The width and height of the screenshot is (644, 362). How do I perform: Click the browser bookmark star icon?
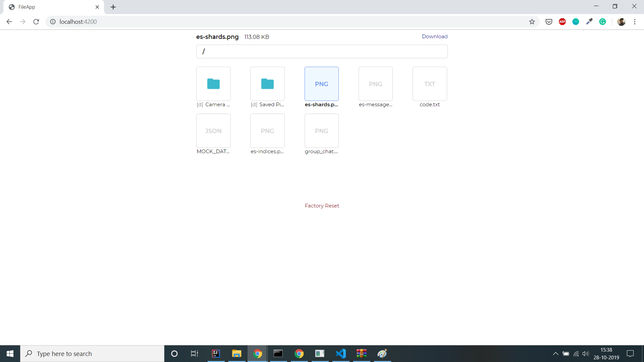(x=533, y=22)
